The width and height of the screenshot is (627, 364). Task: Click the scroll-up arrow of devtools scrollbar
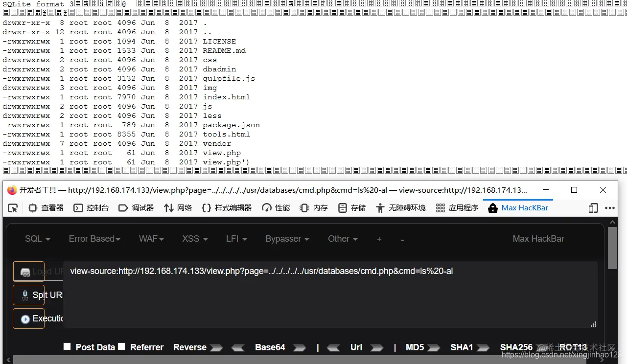(612, 223)
